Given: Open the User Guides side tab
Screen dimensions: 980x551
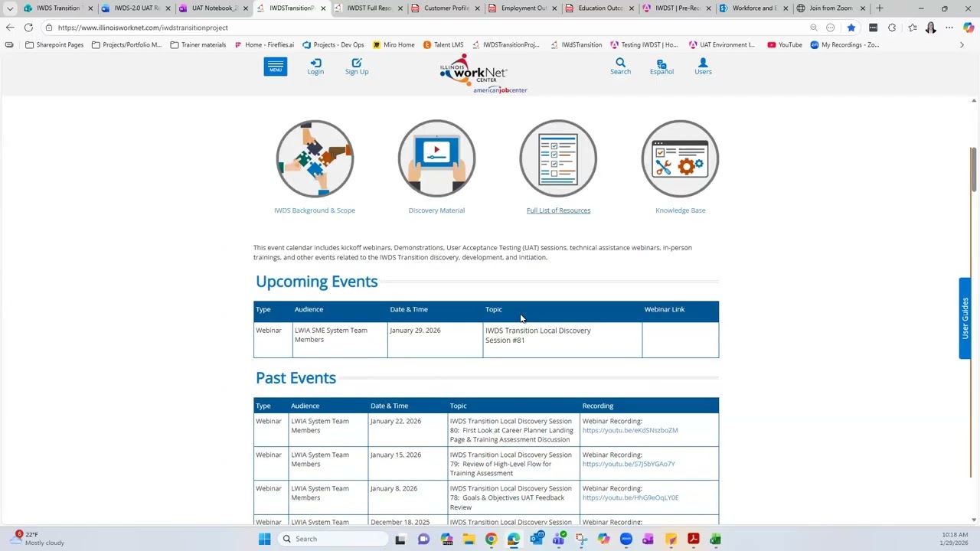Looking at the screenshot, I should [965, 318].
